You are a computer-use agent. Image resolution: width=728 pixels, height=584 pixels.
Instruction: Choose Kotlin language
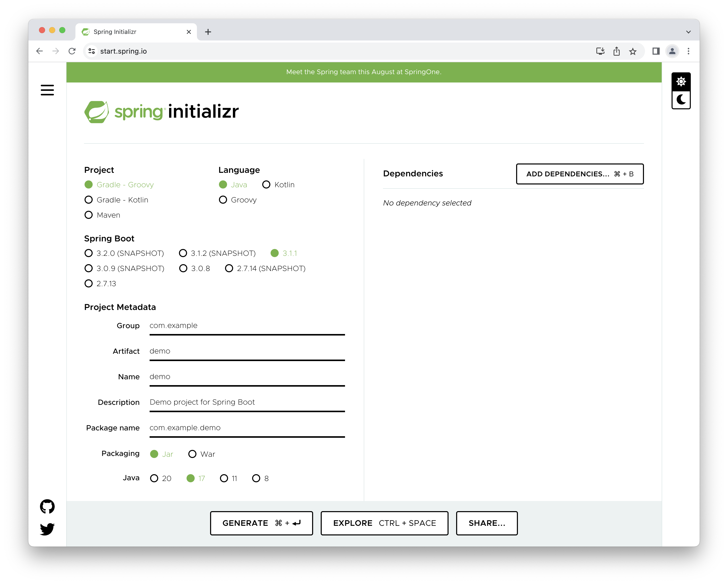[279, 185]
